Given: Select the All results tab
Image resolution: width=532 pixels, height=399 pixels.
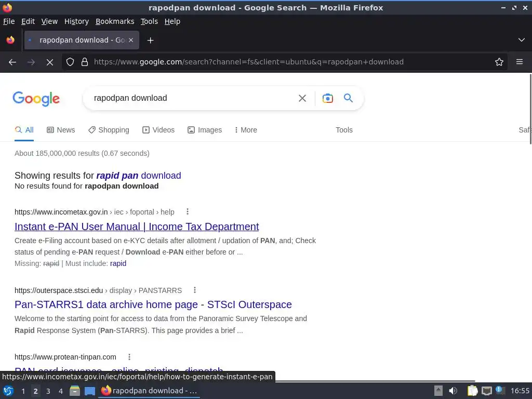Looking at the screenshot, I should [24, 130].
